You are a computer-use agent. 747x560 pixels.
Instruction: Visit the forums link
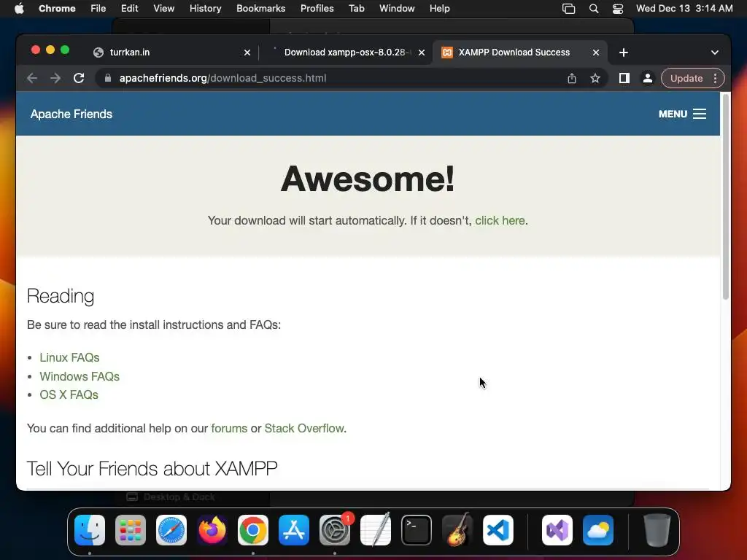[229, 428]
